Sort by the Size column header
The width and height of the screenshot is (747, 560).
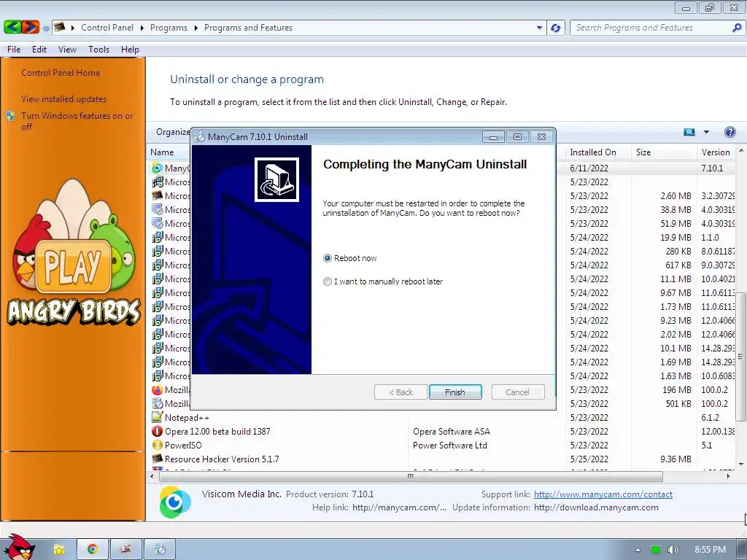(643, 152)
